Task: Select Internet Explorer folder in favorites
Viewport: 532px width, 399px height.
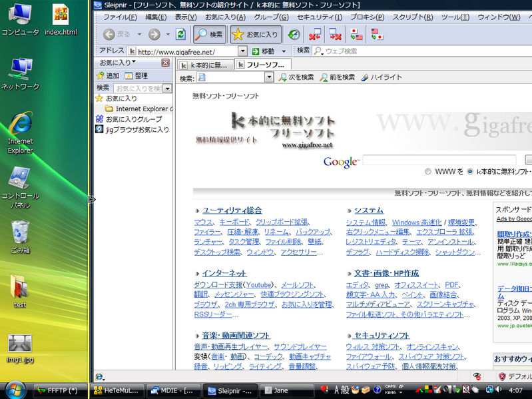Action: (138, 109)
